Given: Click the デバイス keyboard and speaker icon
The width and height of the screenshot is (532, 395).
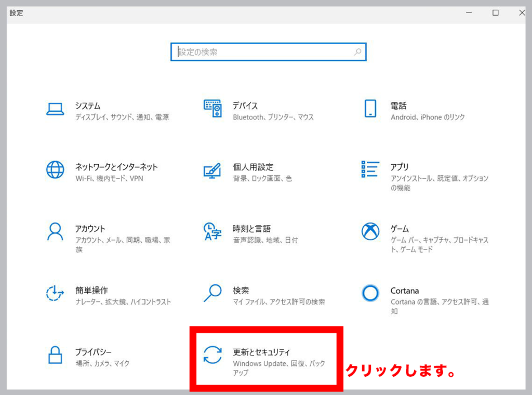Looking at the screenshot, I should point(212,109).
